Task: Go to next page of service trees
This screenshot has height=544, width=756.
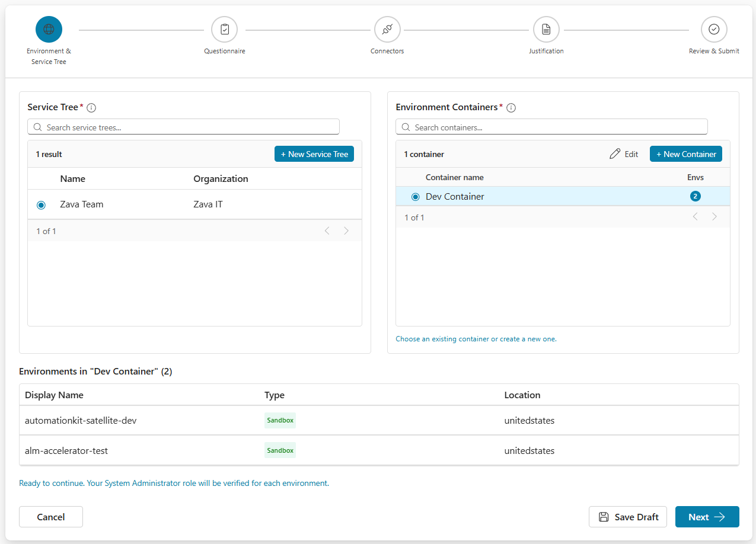Action: 346,231
